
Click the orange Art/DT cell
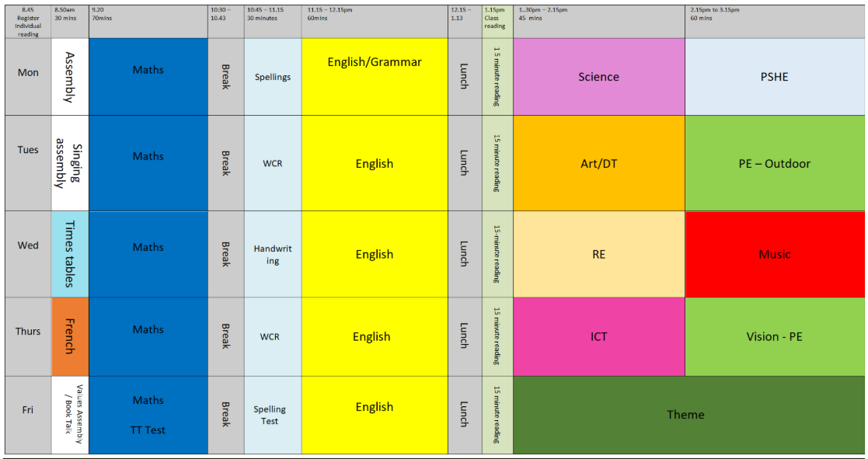point(598,163)
